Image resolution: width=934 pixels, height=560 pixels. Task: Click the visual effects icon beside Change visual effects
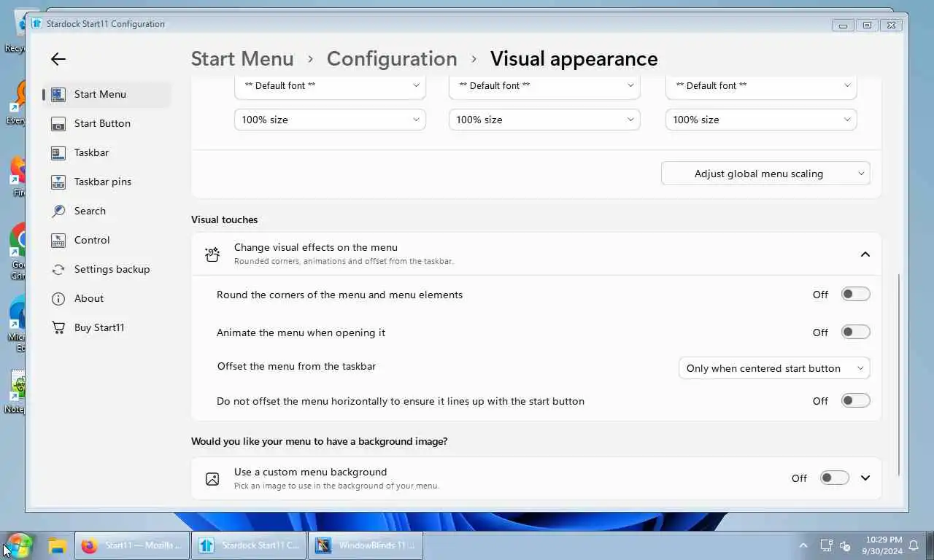point(212,254)
